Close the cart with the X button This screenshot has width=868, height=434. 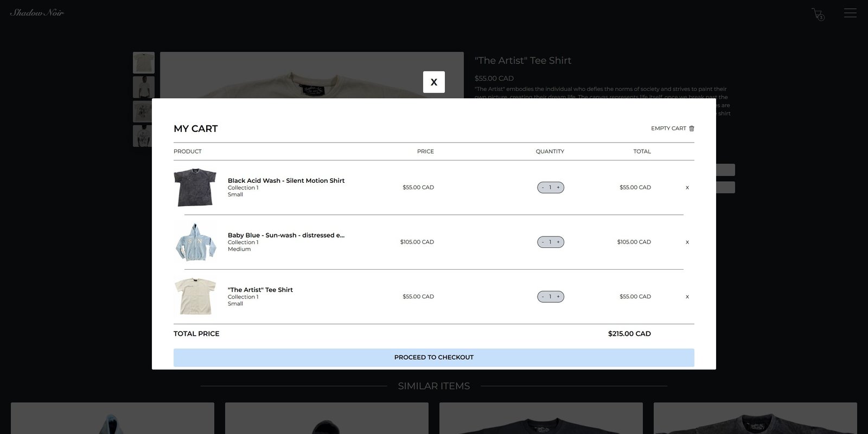point(433,82)
